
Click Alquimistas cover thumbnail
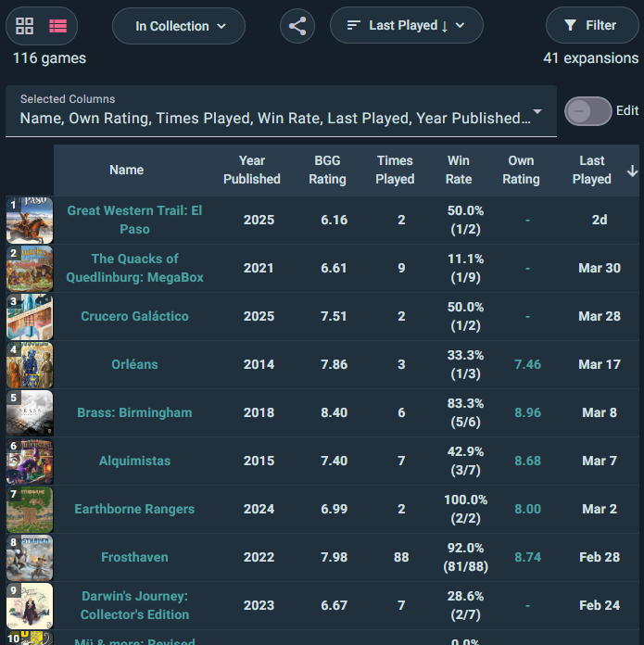30,462
